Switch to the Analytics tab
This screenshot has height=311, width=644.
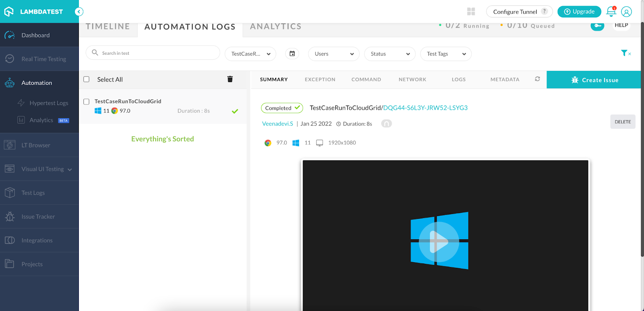275,27
